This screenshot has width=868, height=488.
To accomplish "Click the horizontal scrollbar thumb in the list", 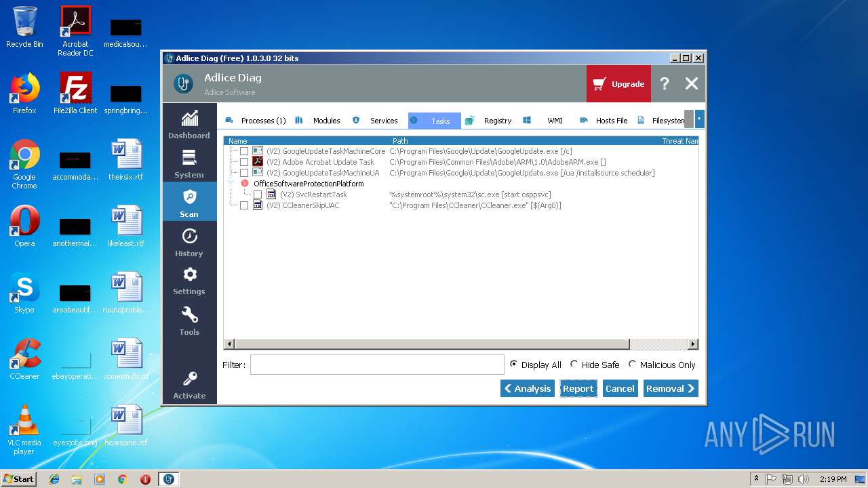I will tap(432, 344).
